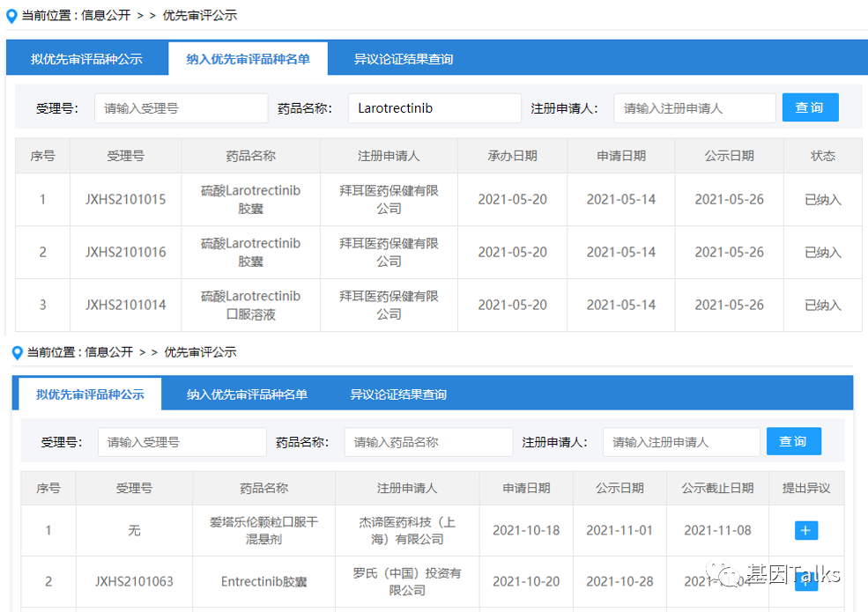Click the location pin icon in the lower breadcrumb
This screenshot has height=612, width=868.
[17, 352]
